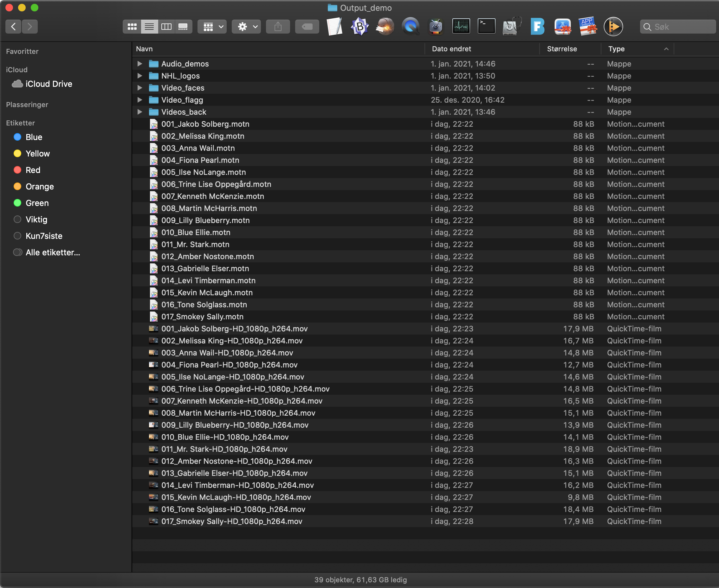The width and height of the screenshot is (719, 588).
Task: Open iCloud Drive in sidebar
Action: (42, 84)
